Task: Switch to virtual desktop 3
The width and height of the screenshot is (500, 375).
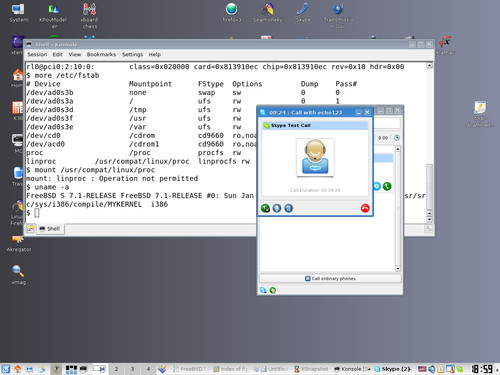Action: (x=132, y=369)
